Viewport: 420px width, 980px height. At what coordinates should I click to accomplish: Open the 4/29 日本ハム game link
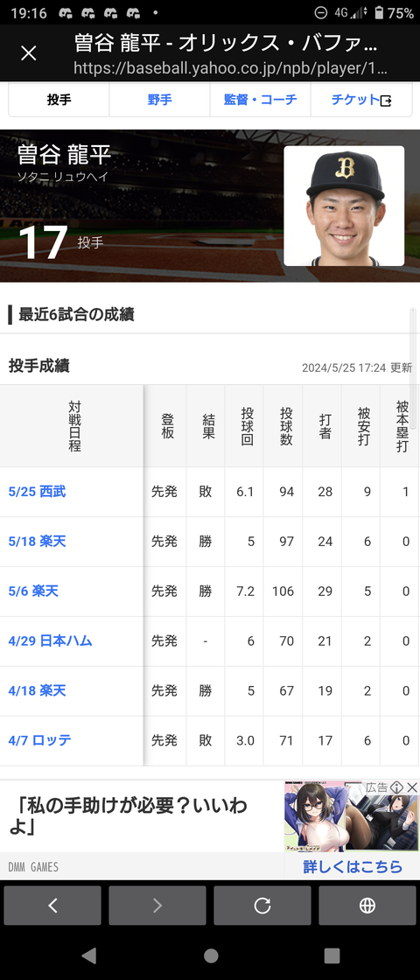pos(50,640)
